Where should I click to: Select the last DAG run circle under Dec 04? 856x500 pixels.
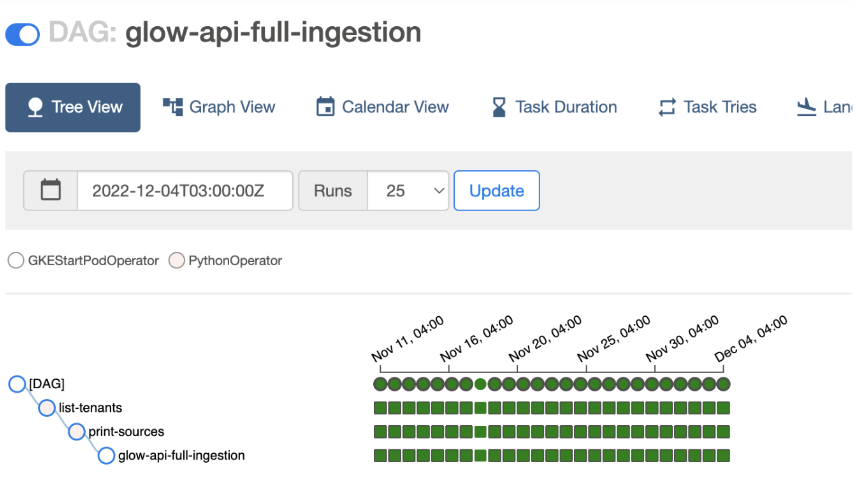click(723, 384)
